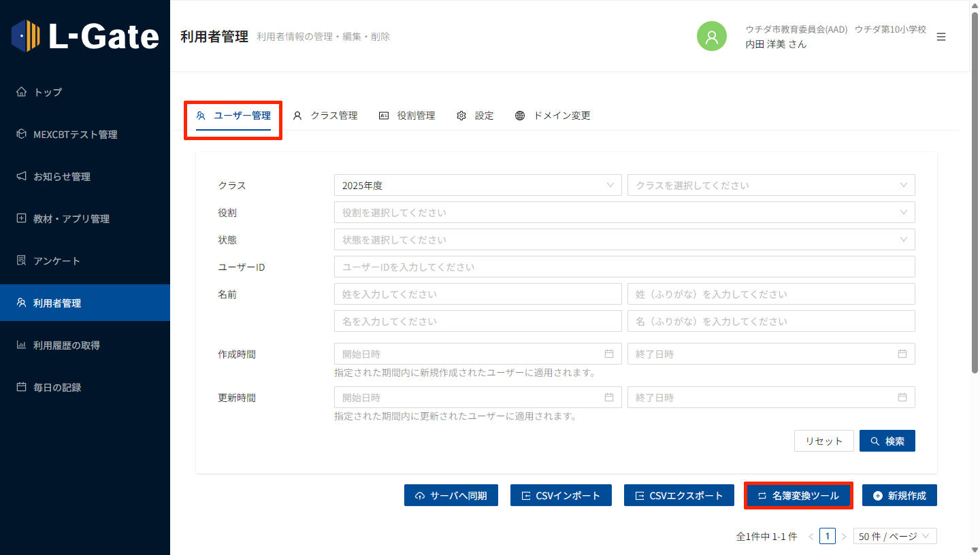Open the 役割 selection dropdown

coord(624,212)
